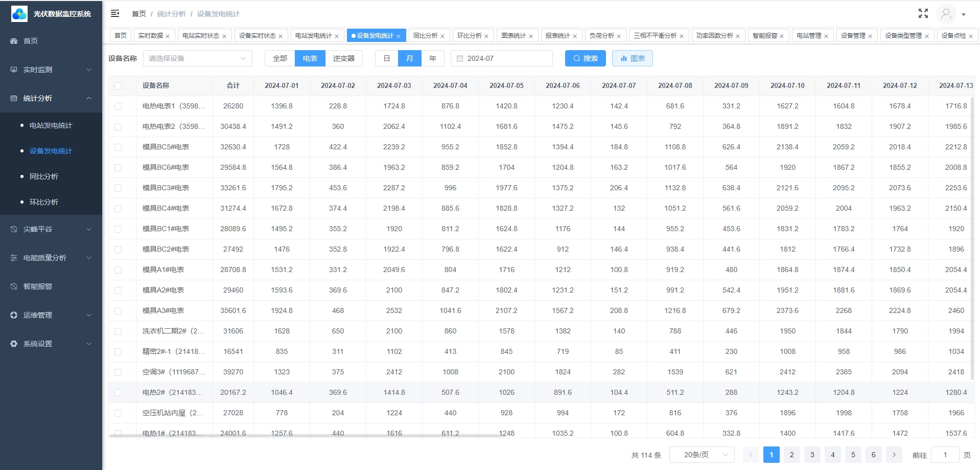The height and width of the screenshot is (470, 980).
Task: Click the 实时监测 monitor icon
Action: click(x=14, y=70)
